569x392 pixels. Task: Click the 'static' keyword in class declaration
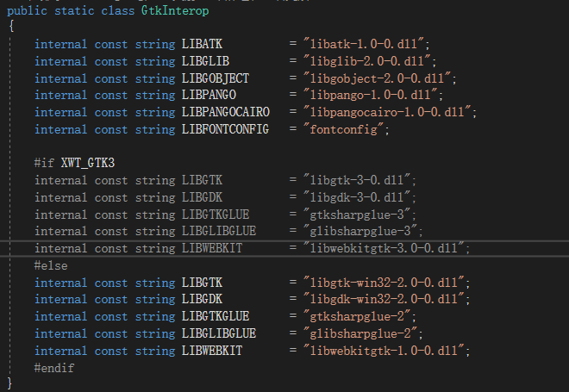click(74, 11)
